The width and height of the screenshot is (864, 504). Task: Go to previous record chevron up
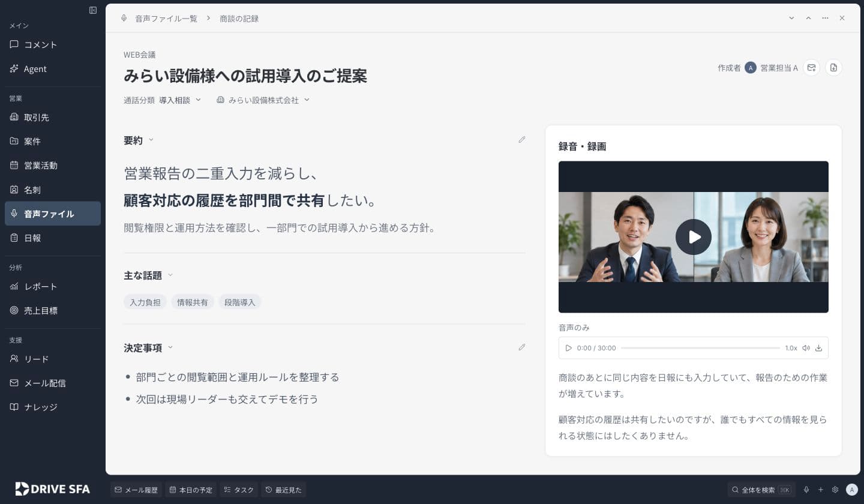[x=808, y=18]
